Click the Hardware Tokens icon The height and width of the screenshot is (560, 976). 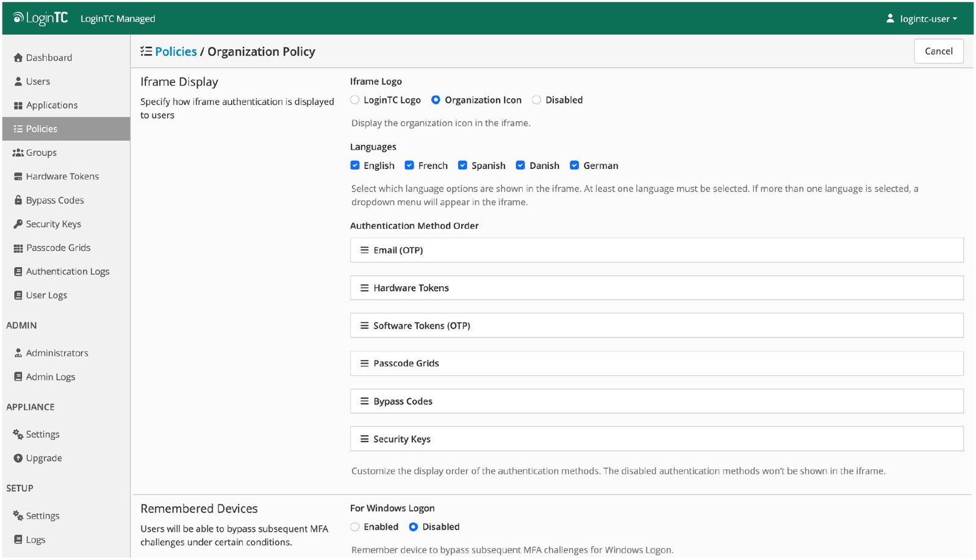click(x=18, y=176)
